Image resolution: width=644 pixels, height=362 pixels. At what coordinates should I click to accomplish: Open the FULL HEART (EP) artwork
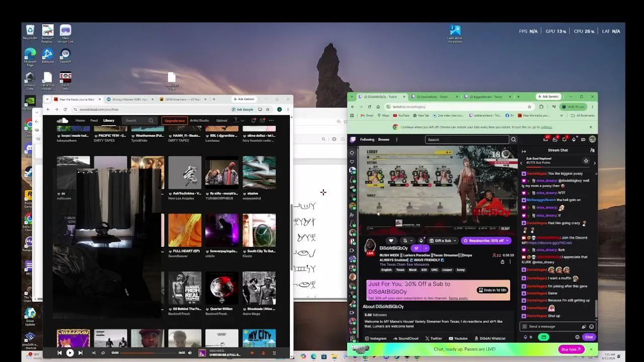point(185,230)
